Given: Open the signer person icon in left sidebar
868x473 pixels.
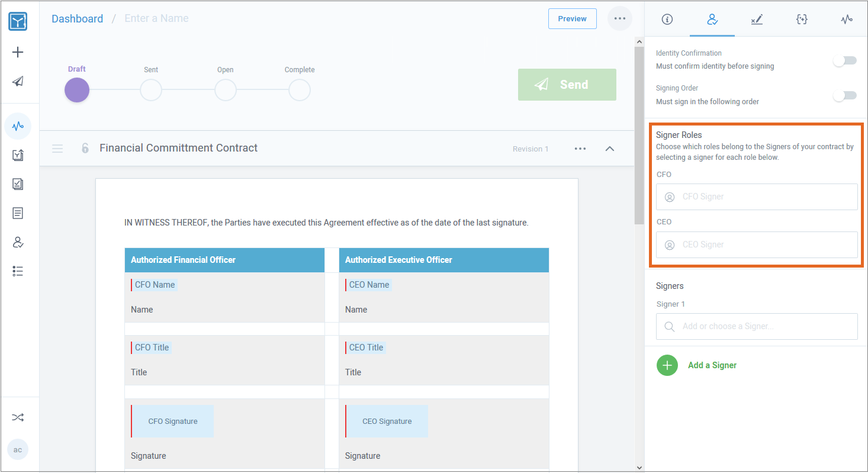Looking at the screenshot, I should [18, 242].
